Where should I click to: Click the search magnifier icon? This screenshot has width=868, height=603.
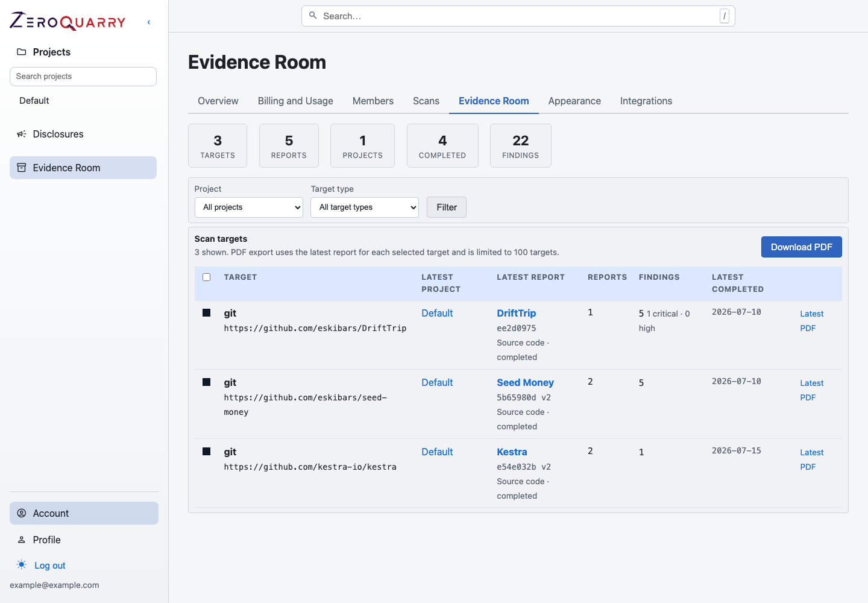click(x=313, y=16)
